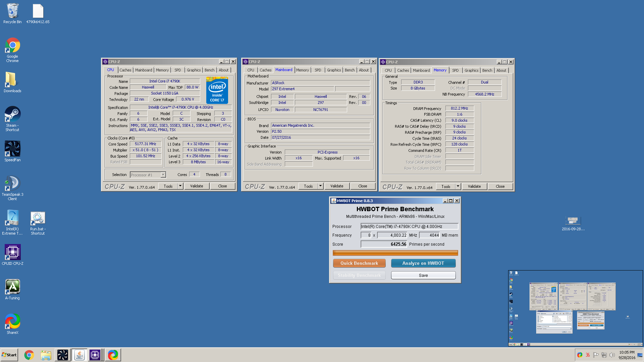Open CPUID CPU-Z desktop shortcut

pyautogui.click(x=12, y=255)
